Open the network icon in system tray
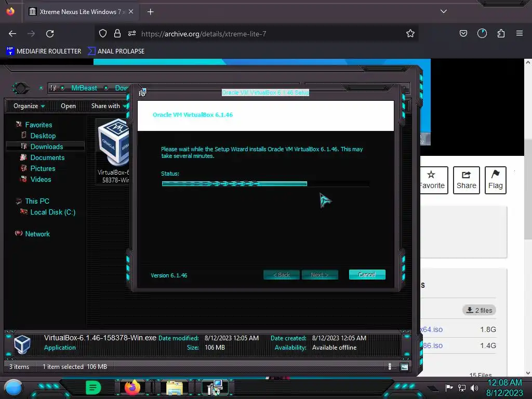Screen dimensions: 532x399 (x=462, y=388)
